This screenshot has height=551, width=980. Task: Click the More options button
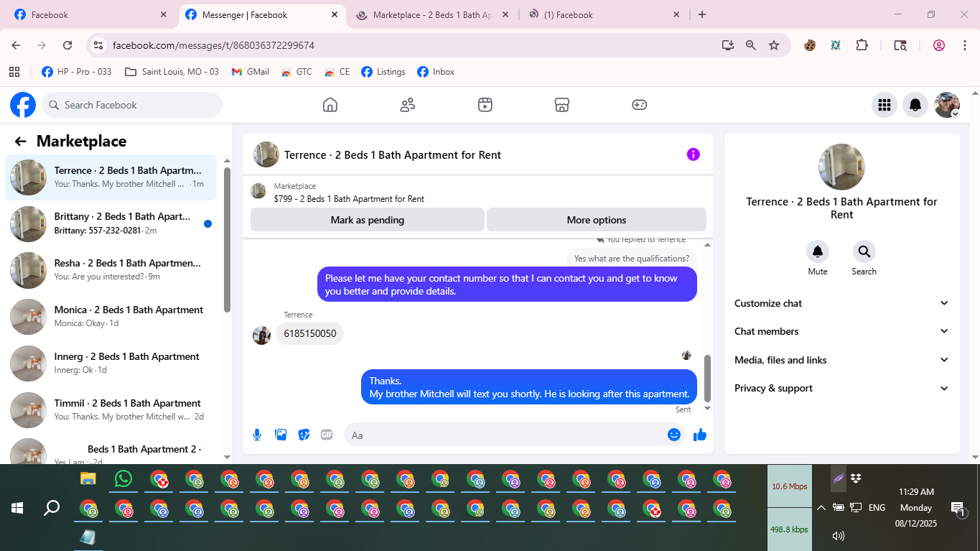pos(597,220)
